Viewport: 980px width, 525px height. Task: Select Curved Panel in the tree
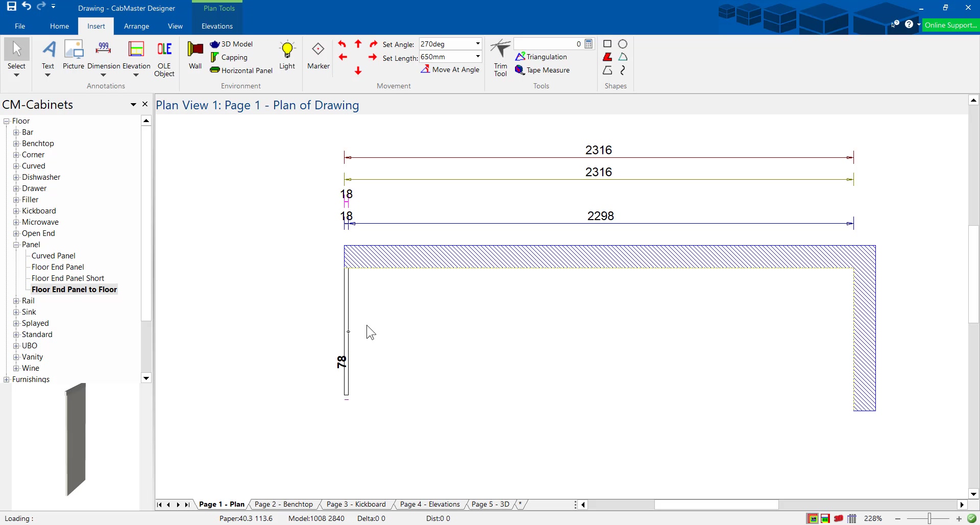coord(54,256)
